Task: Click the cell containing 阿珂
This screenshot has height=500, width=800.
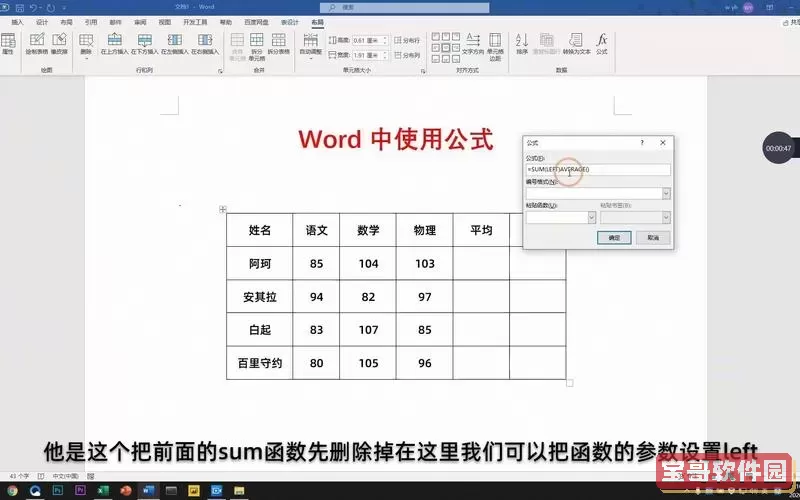Action: [x=260, y=263]
